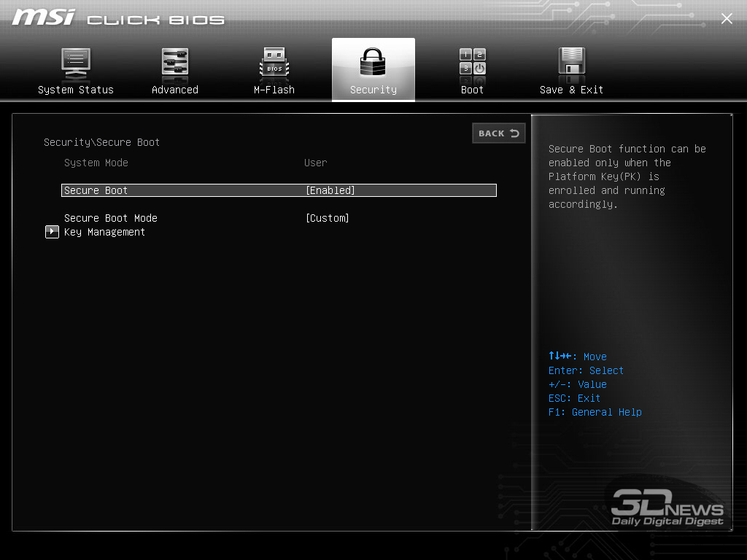Highlight the Secure Boot setting row label
Image resolution: width=747 pixels, height=560 pixels.
coord(96,190)
